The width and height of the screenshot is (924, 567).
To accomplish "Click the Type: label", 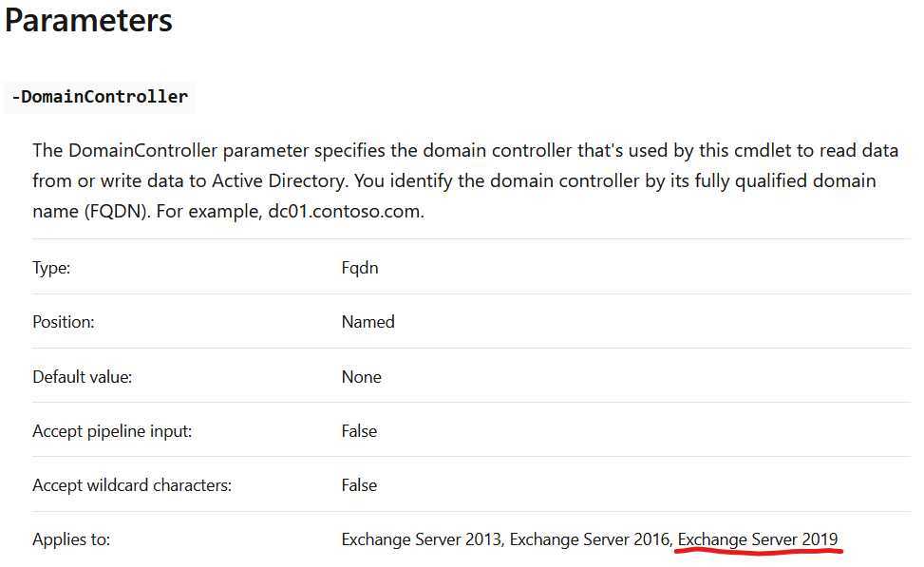I will pos(51,268).
